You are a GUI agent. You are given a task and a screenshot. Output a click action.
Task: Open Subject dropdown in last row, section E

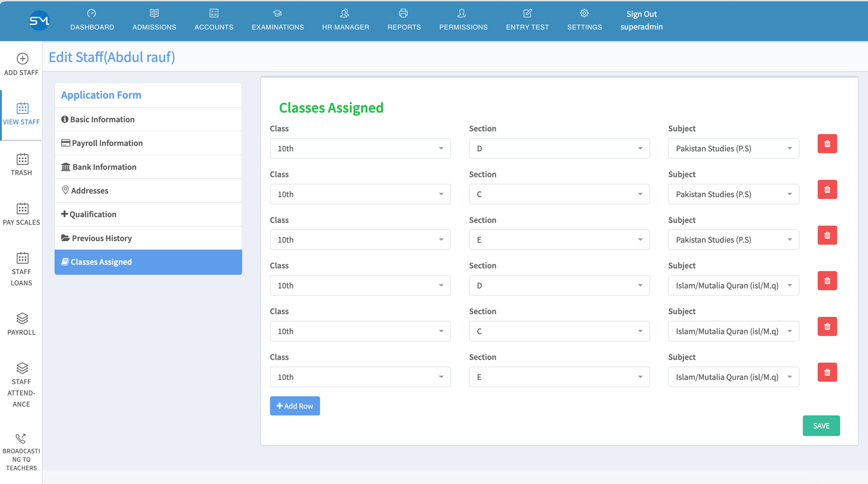point(733,377)
